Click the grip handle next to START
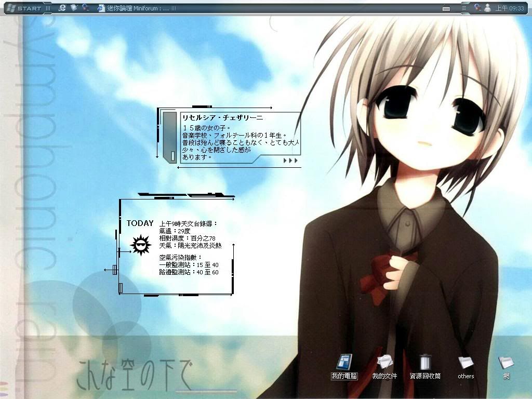Image resolution: width=532 pixels, height=399 pixels. pos(48,8)
